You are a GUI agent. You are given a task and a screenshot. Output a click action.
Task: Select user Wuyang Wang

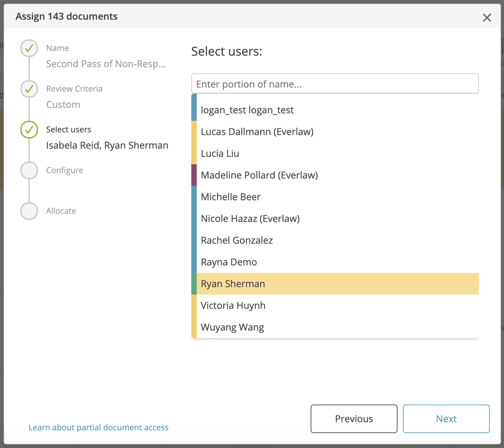click(x=335, y=327)
